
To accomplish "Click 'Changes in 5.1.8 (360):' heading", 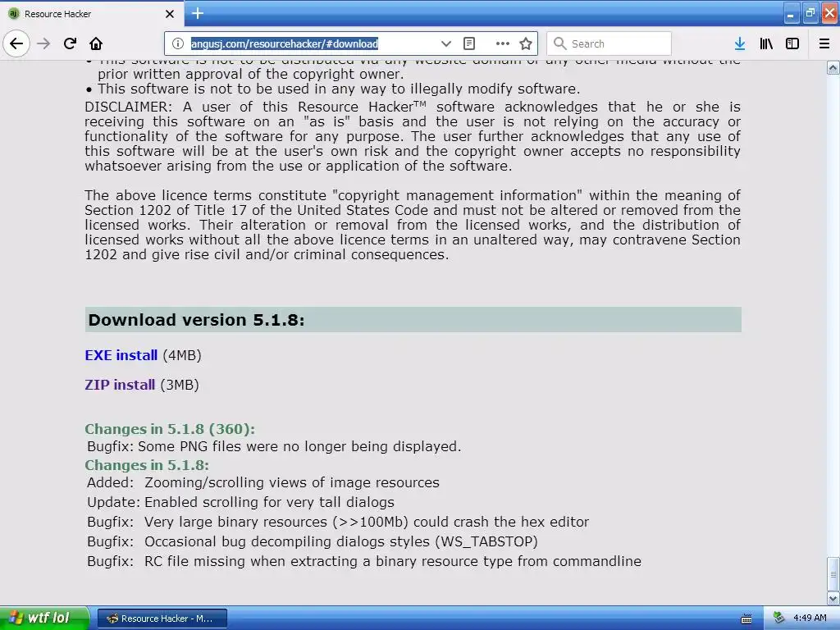I will tap(170, 429).
